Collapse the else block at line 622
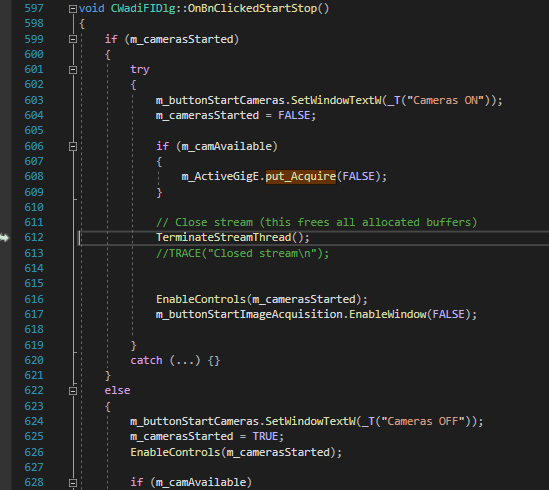This screenshot has height=490, width=549. point(72,391)
